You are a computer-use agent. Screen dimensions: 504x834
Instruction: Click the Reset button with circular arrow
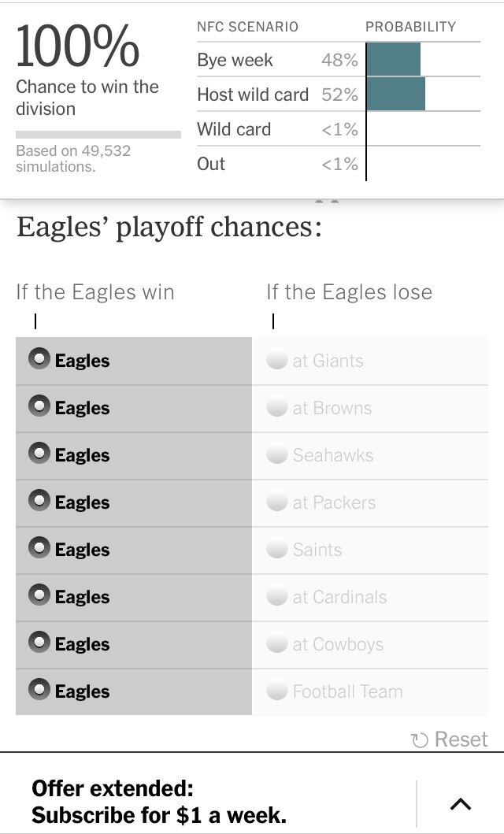pos(450,739)
